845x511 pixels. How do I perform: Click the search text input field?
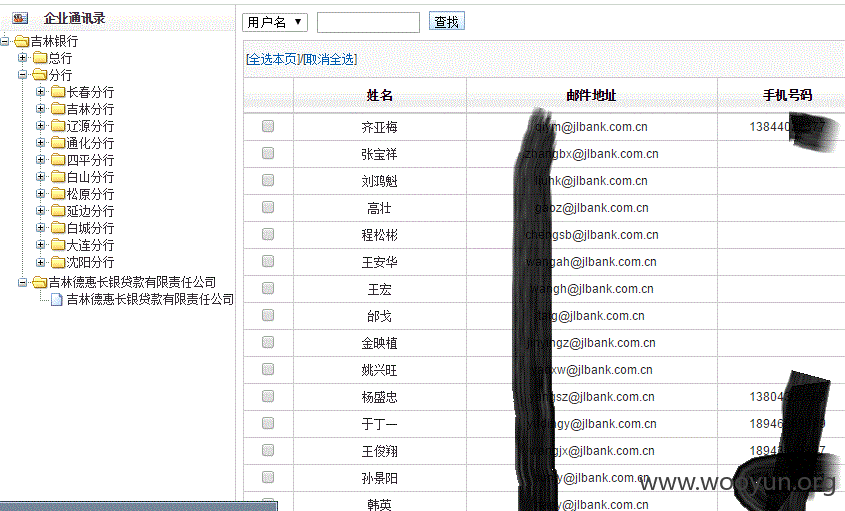tap(368, 22)
